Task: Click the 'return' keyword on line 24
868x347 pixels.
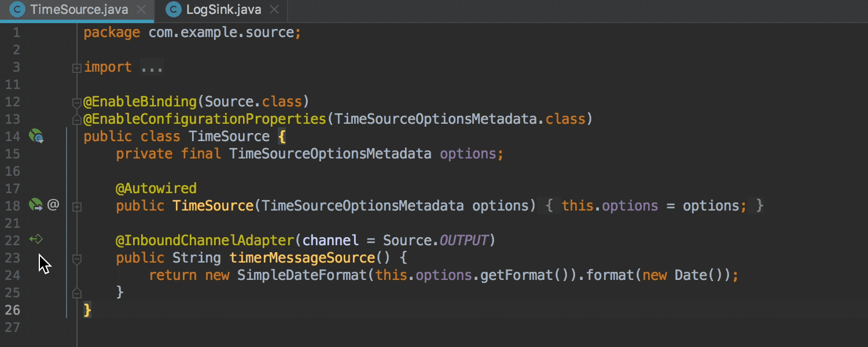Action: tap(172, 275)
